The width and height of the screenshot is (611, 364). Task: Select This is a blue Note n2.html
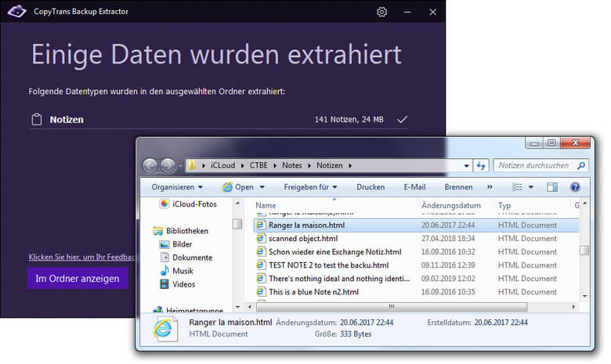313,291
